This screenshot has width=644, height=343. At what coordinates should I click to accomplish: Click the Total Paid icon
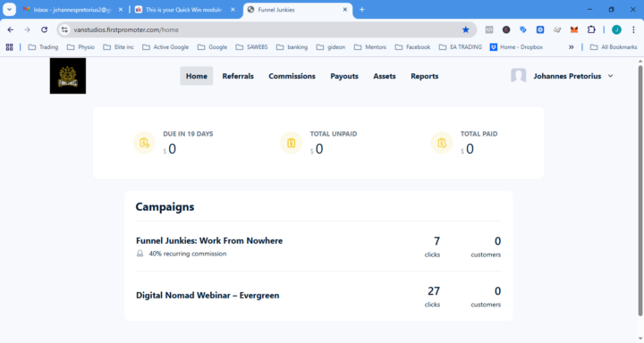coord(442,143)
